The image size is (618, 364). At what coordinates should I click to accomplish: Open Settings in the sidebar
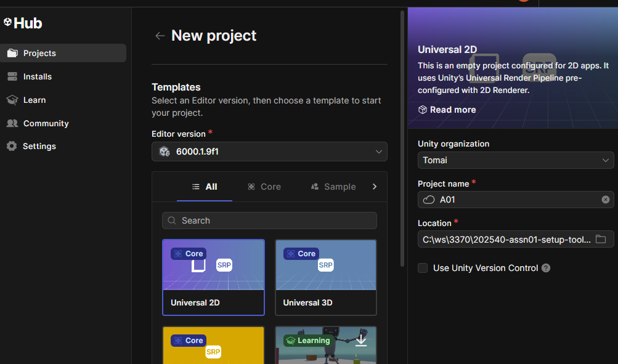63,146
